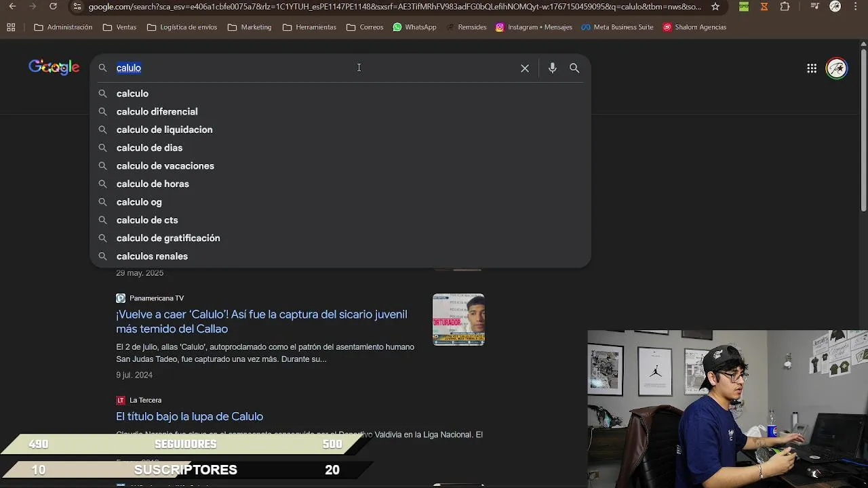Screen dimensions: 868x488
Task: Open the Chrome profile avatar in toolbar
Action: click(x=835, y=7)
